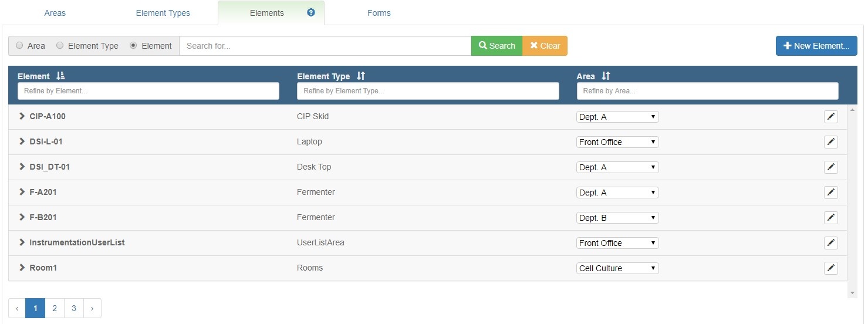This screenshot has width=868, height=324.
Task: Switch to the Forms tab
Action: pyautogui.click(x=379, y=13)
